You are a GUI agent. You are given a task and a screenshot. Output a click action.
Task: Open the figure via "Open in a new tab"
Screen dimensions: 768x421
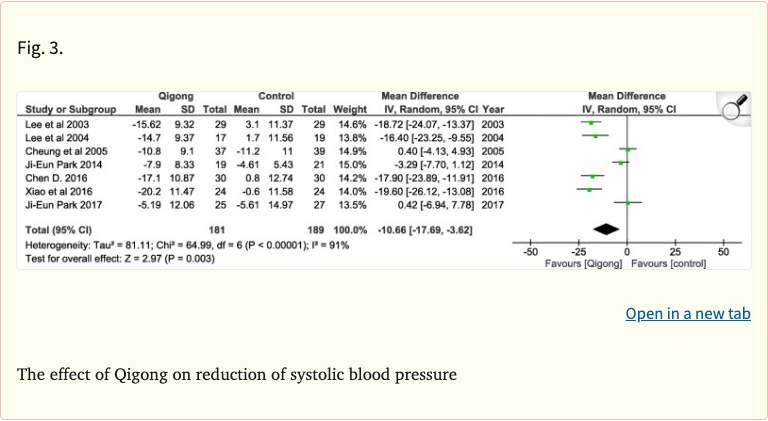pos(688,314)
